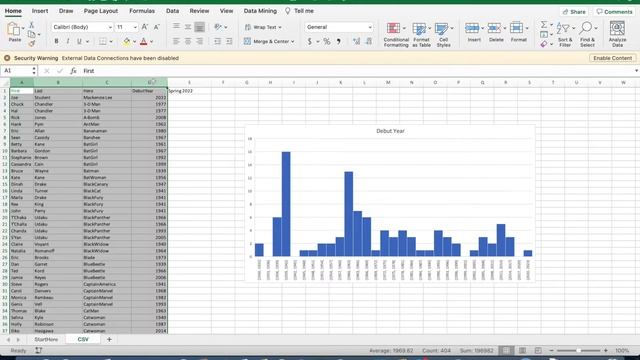This screenshot has width=640, height=360.
Task: Click the Enable Content button
Action: (612, 58)
